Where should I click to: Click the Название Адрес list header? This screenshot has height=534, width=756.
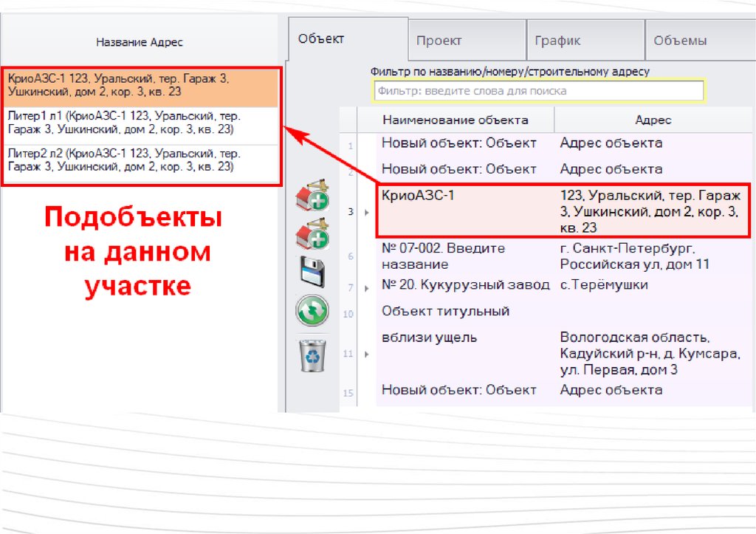140,42
